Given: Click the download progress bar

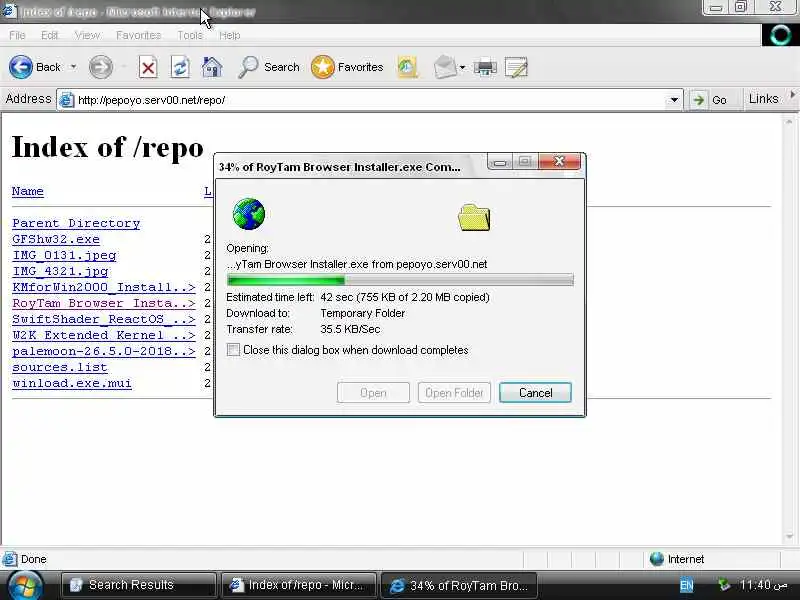Looking at the screenshot, I should coord(400,280).
